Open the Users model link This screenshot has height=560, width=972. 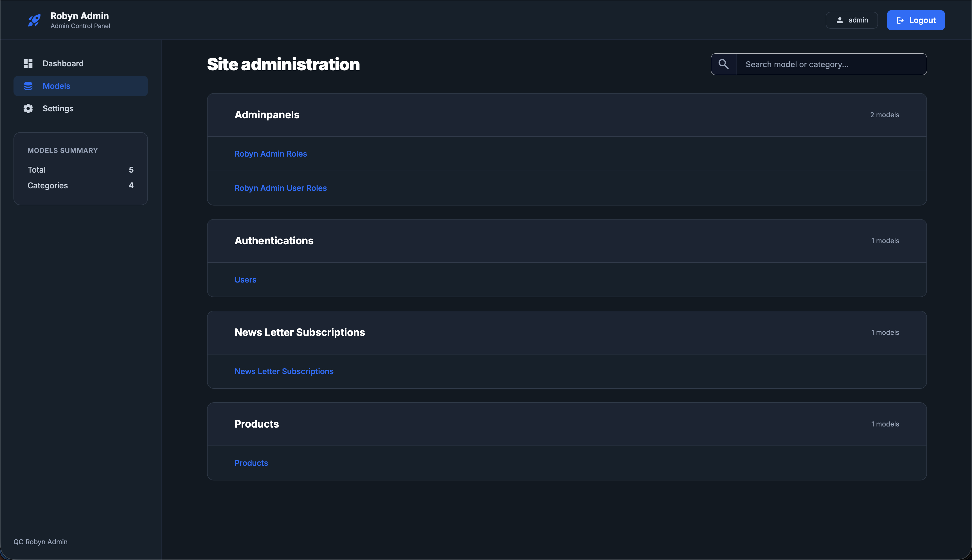click(x=246, y=280)
